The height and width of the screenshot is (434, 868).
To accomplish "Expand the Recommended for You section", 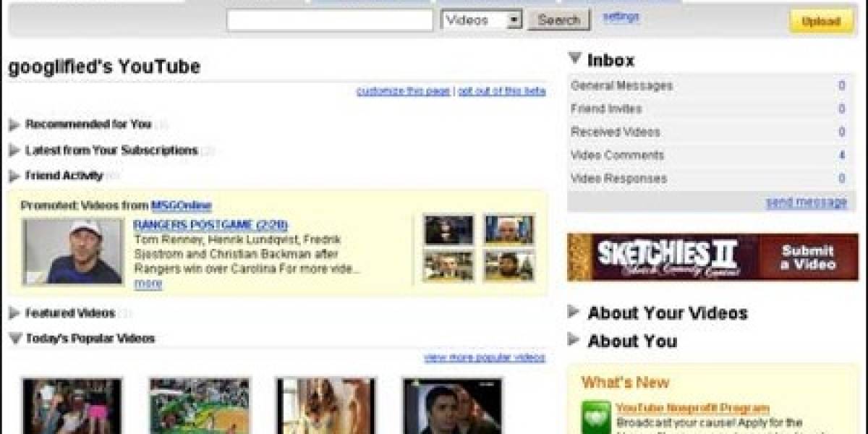I will tap(14, 124).
